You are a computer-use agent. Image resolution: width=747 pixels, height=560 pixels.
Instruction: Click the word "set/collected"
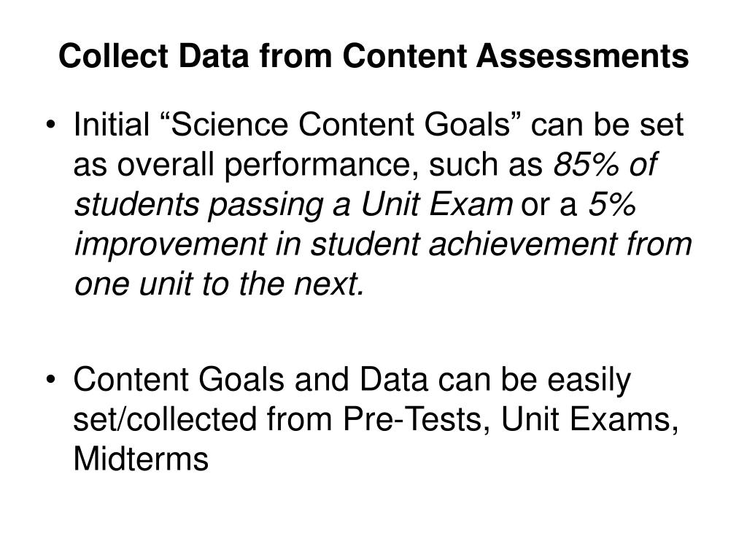[x=165, y=419]
